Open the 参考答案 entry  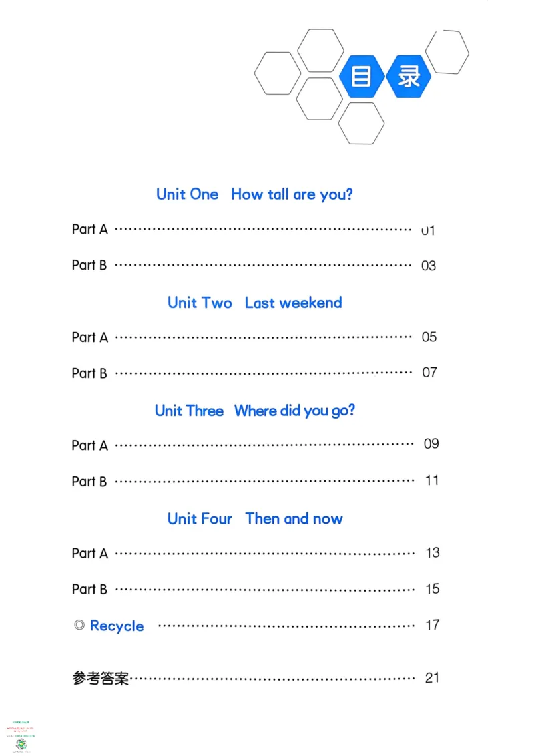click(x=100, y=678)
